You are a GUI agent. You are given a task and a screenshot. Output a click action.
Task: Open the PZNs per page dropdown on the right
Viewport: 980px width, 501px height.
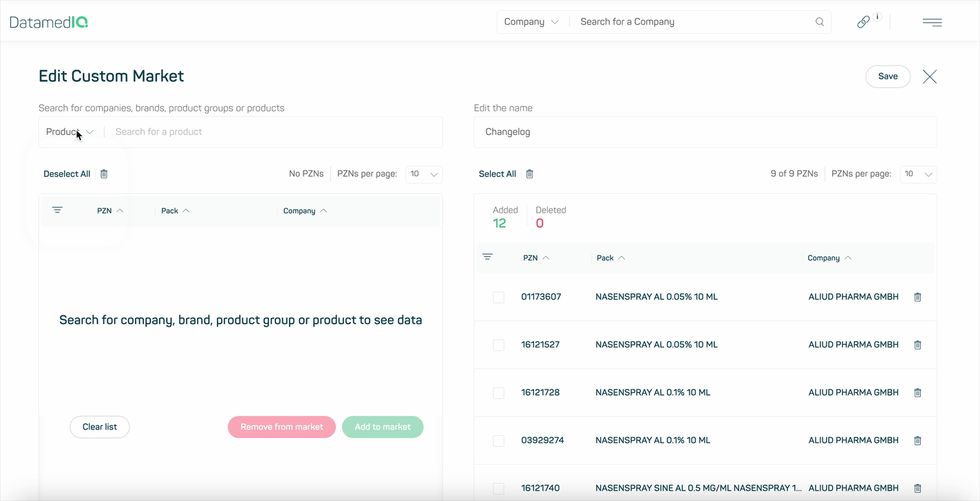tap(918, 174)
